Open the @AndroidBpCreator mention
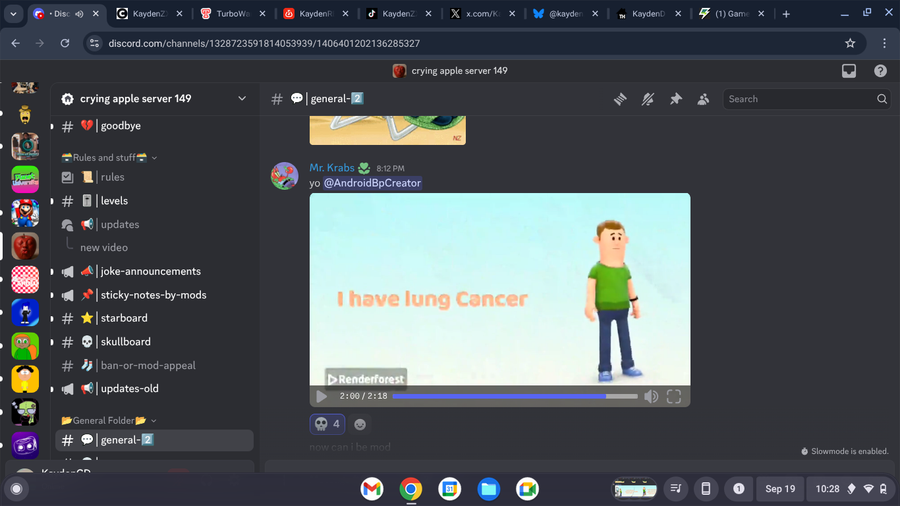Viewport: 900px width, 506px height. (x=372, y=183)
